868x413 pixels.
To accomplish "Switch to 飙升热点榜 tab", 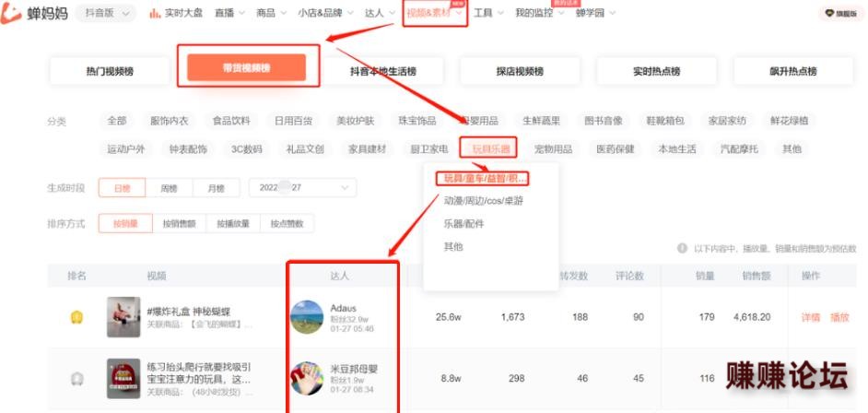I will (x=793, y=71).
